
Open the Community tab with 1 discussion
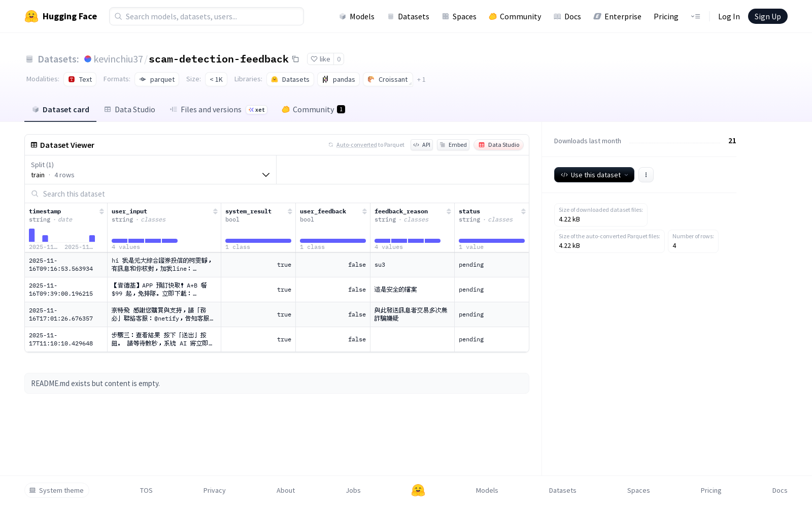tap(314, 110)
